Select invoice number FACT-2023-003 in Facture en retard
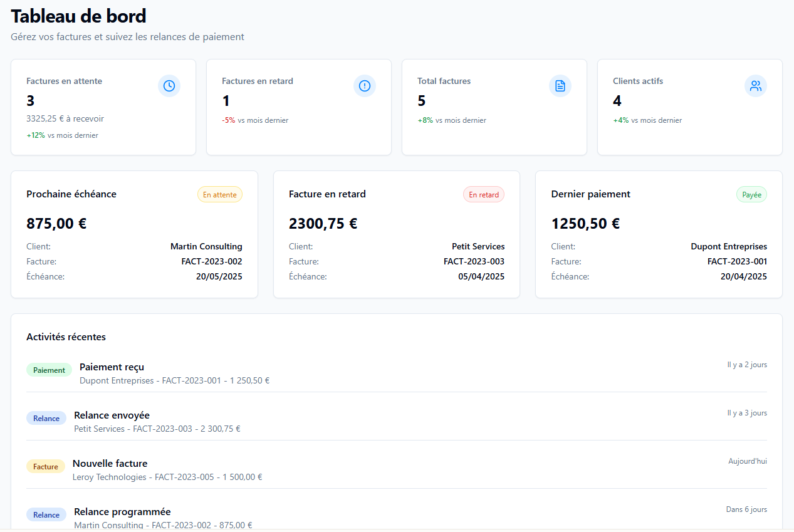This screenshot has width=794, height=532. [474, 262]
